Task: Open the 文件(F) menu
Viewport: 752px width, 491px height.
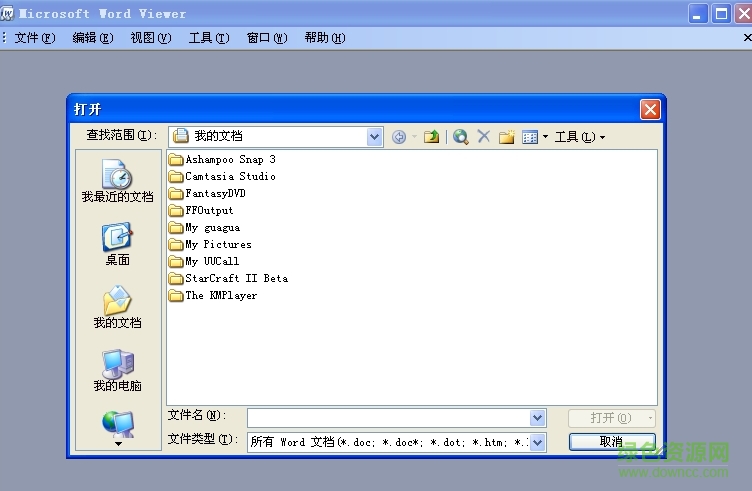Action: pyautogui.click(x=35, y=38)
